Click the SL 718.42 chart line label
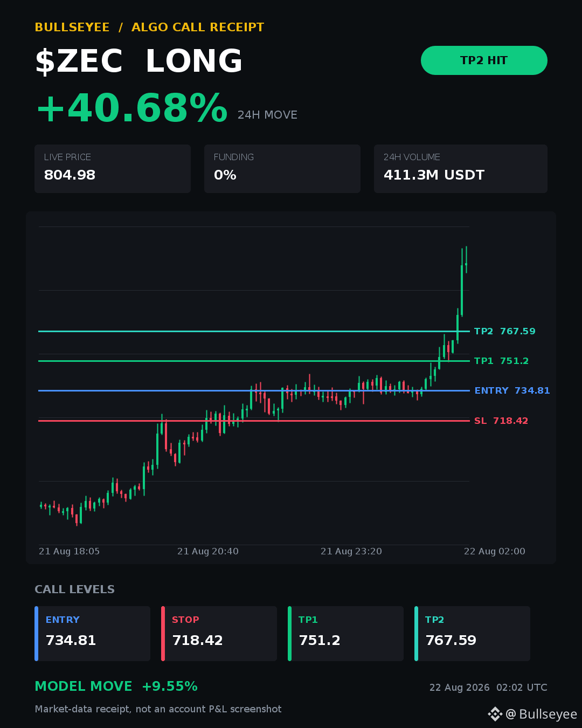The image size is (582, 728). point(501,421)
